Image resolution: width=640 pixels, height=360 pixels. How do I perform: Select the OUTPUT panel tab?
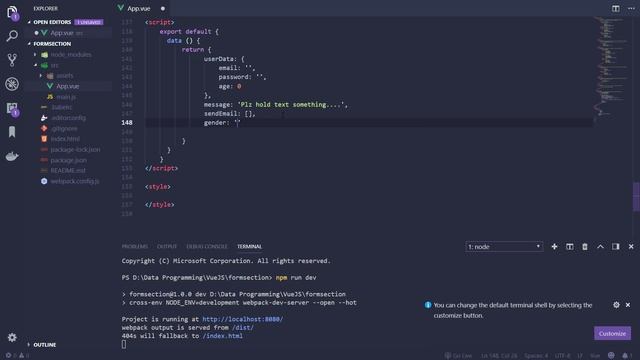[167, 247]
